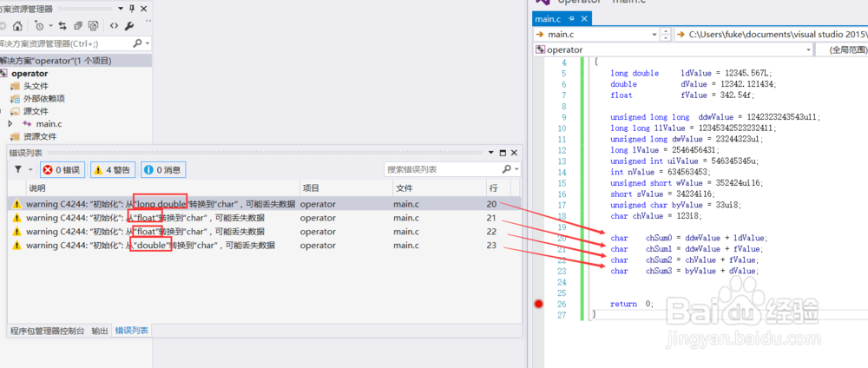The width and height of the screenshot is (868, 368).
Task: Select the main.c editor tab
Action: (548, 19)
